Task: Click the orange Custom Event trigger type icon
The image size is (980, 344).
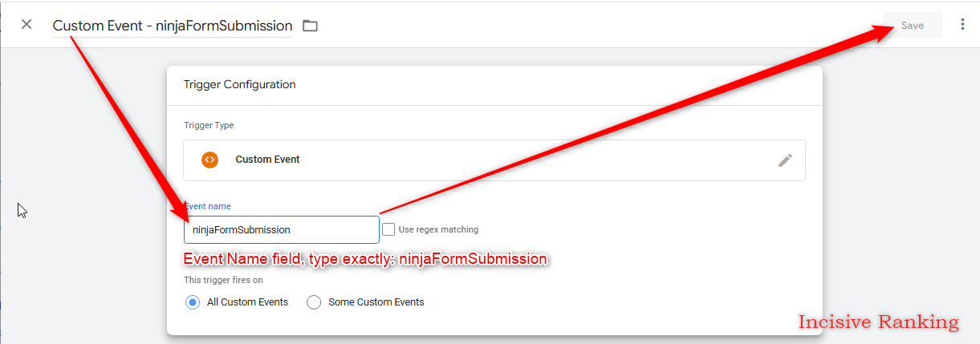Action: 209,160
